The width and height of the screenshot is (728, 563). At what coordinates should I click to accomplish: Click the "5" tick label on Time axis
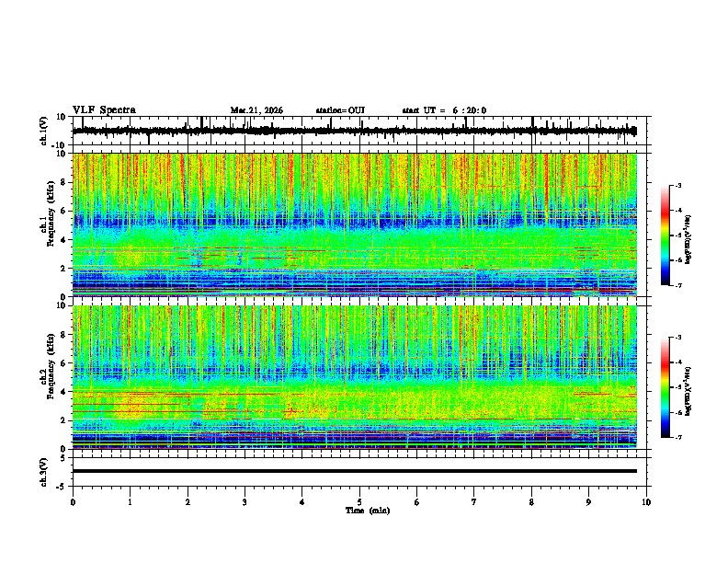[x=359, y=502]
